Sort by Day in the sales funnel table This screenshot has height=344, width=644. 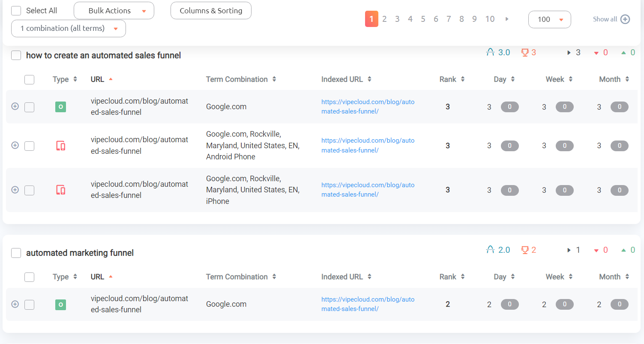504,79
